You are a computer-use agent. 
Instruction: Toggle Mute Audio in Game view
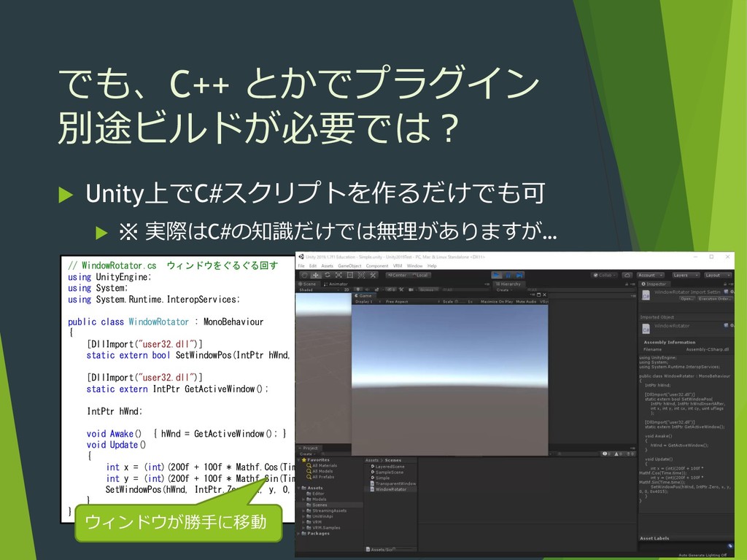pos(526,301)
